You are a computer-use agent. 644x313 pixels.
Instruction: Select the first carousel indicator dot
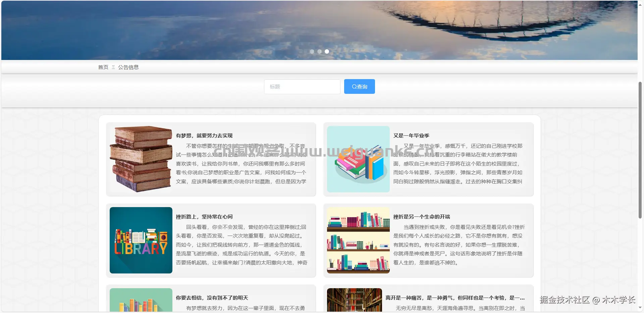(312, 52)
